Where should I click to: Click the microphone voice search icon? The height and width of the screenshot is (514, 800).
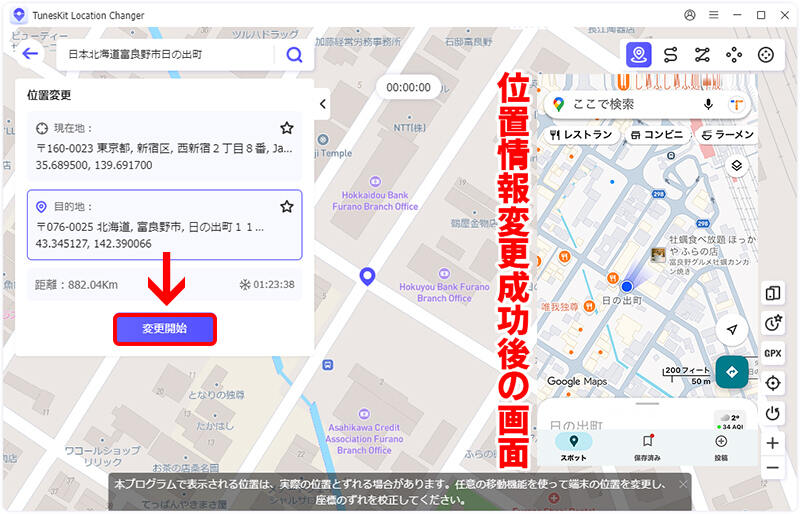click(708, 105)
